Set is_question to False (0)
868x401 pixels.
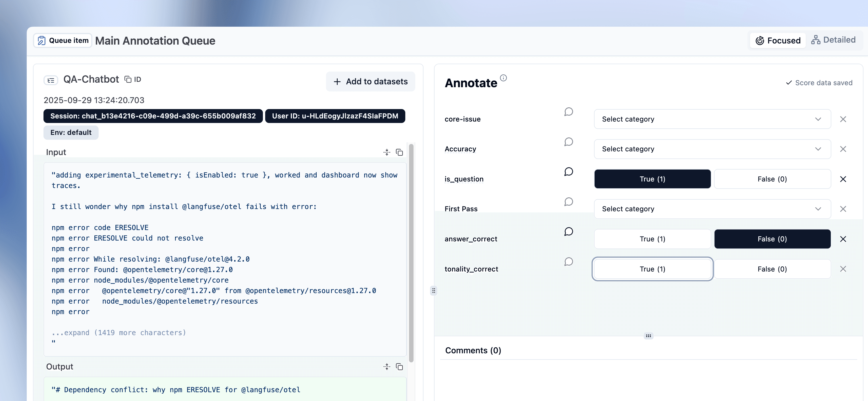click(772, 179)
